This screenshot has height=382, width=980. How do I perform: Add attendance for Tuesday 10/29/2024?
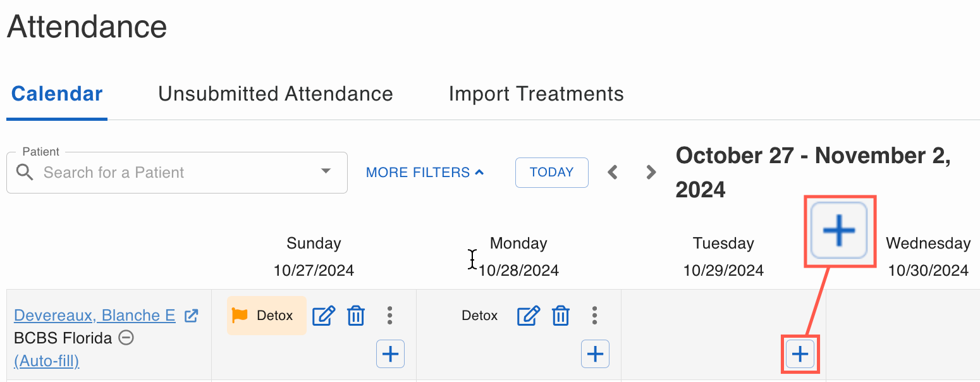800,354
